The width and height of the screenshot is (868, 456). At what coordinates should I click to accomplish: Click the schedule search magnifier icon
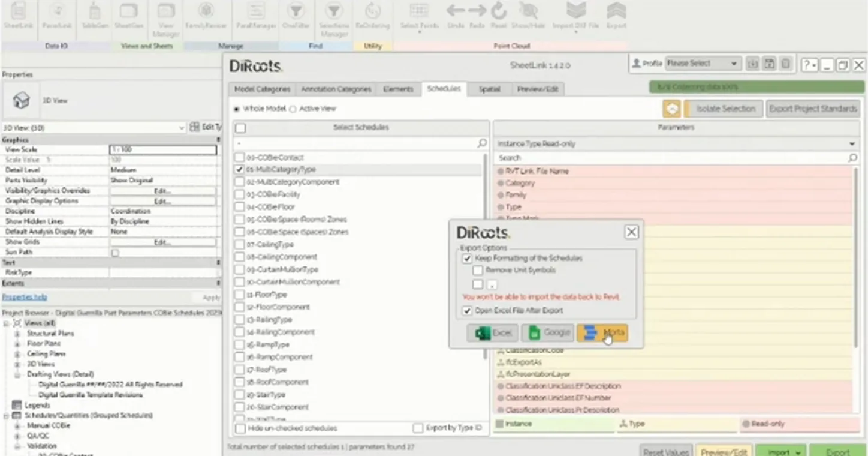(x=482, y=144)
